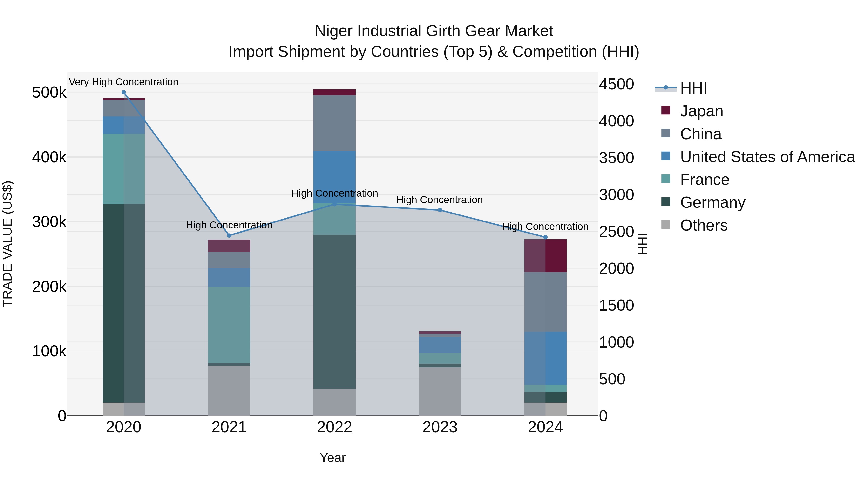The height and width of the screenshot is (488, 868).
Task: Click the 'TRADE VALUE (US$)' axis title
Action: point(7,244)
